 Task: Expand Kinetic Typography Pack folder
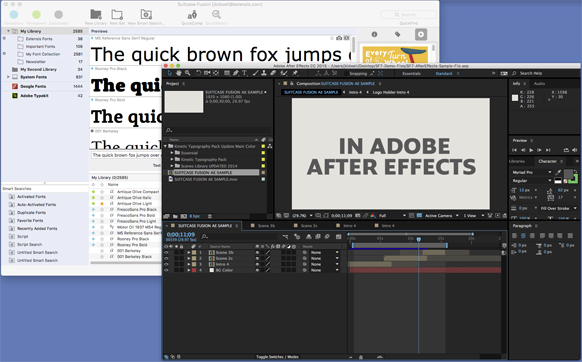pyautogui.click(x=172, y=159)
